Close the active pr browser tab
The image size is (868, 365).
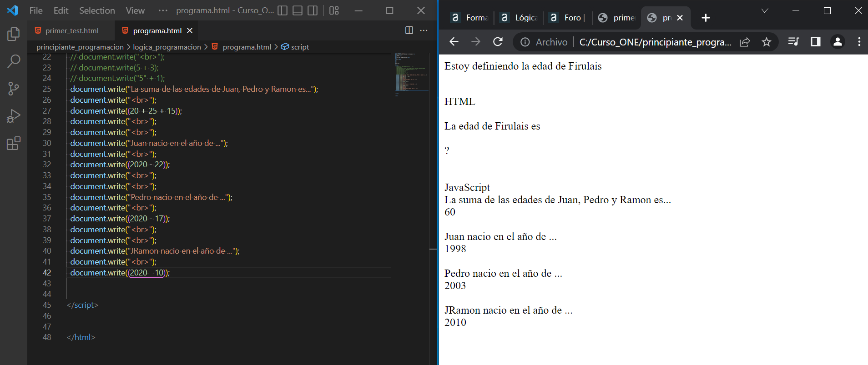(x=680, y=18)
